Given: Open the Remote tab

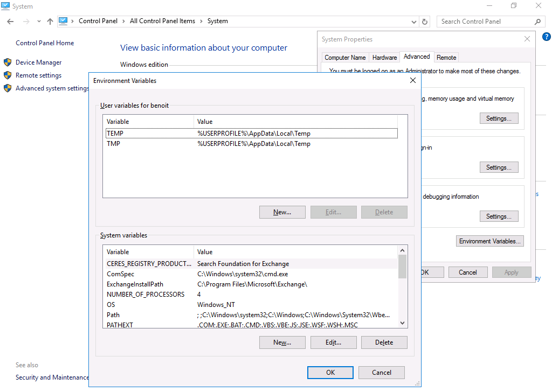Looking at the screenshot, I should tap(446, 58).
